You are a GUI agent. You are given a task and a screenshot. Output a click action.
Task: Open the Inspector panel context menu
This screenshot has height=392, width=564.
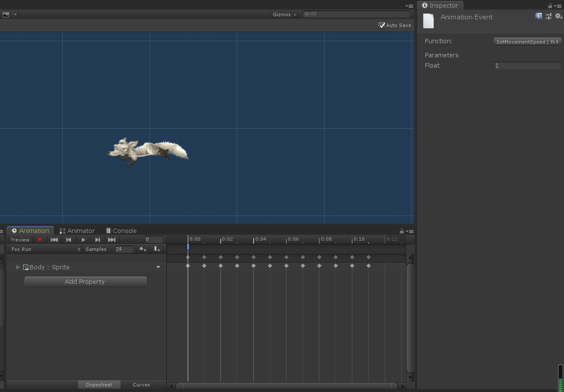(558, 6)
